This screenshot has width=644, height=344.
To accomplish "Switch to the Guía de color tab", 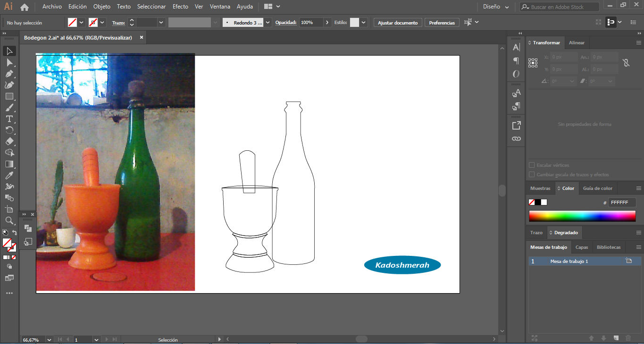I will [x=598, y=188].
